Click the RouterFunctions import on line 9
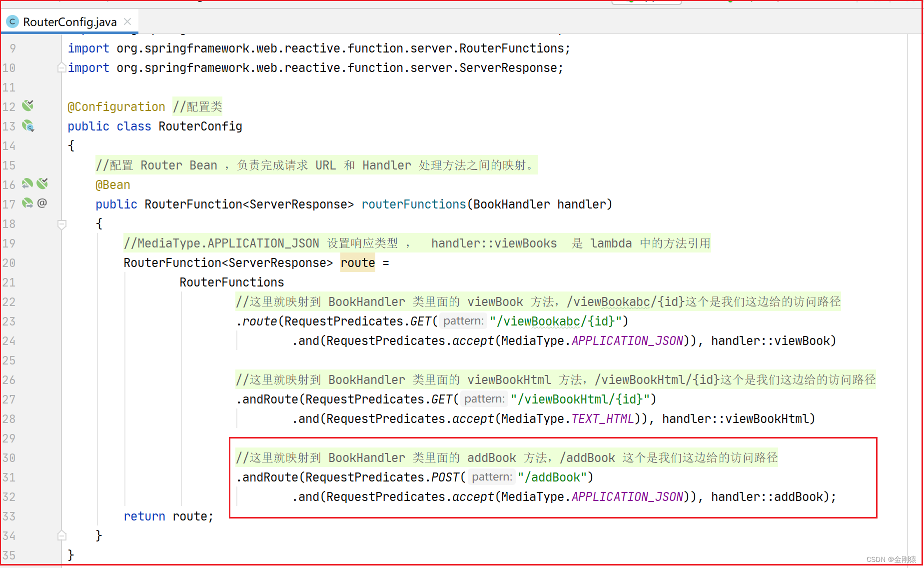This screenshot has width=924, height=568. 319,48
